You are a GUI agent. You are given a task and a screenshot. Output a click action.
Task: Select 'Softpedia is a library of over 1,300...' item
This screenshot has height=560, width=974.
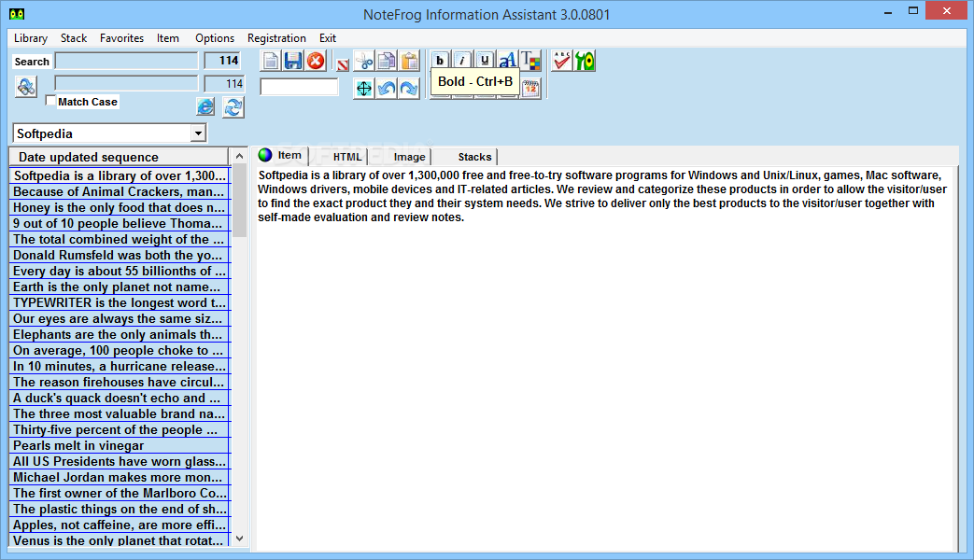pos(120,175)
